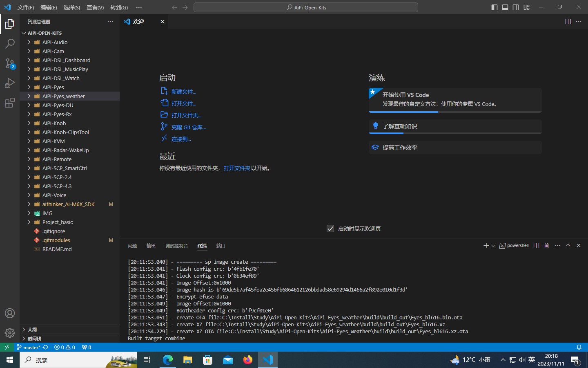This screenshot has height=368, width=588.
Task: Open the 编辑(E) menu
Action: (x=49, y=7)
